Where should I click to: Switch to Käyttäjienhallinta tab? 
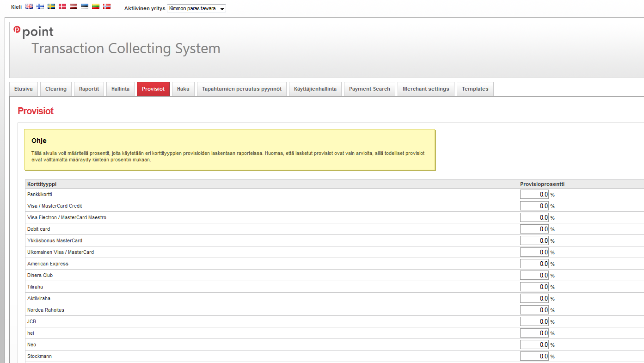(x=315, y=89)
